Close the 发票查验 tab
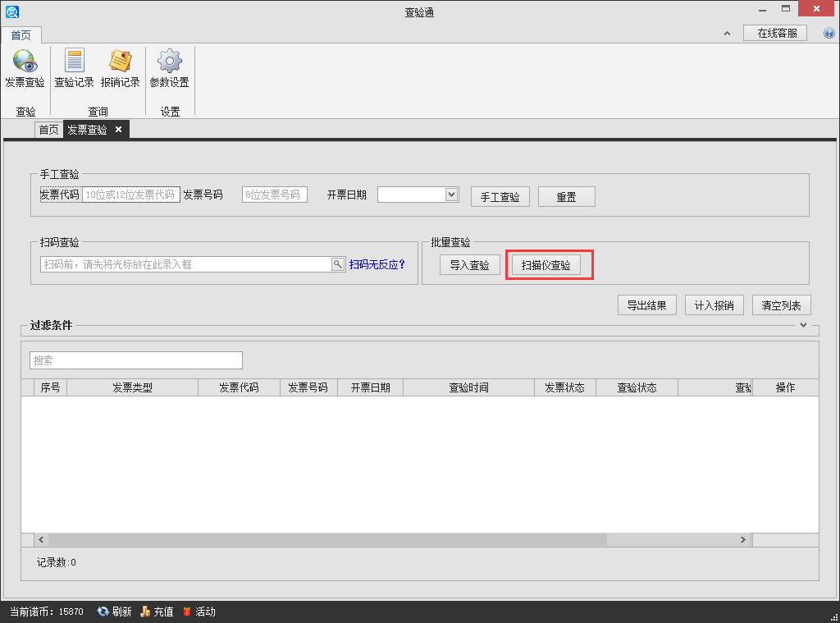Viewport: 840px width, 623px height. 118,130
